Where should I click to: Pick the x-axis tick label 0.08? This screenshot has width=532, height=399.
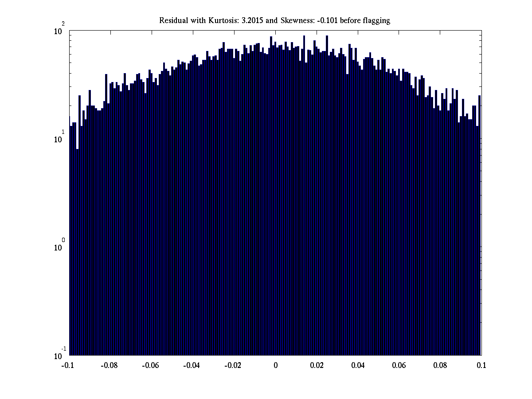pyautogui.click(x=440, y=366)
